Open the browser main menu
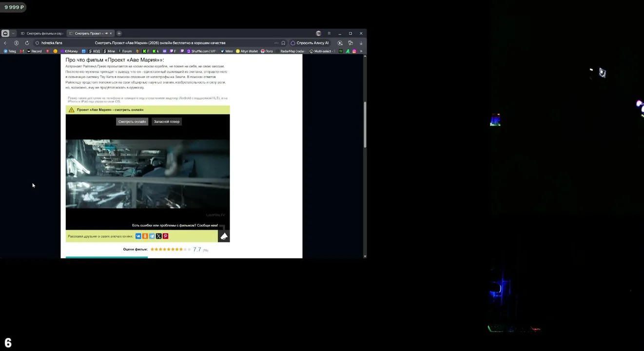644x351 pixels. click(x=329, y=33)
